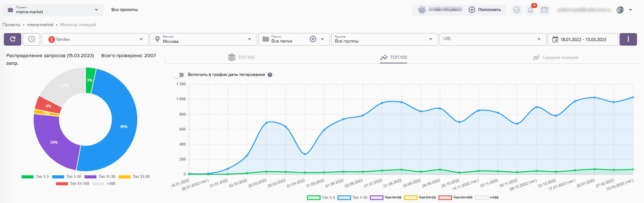Toggle Топ 51-100 series in chart legend
644x203 pixels.
click(x=456, y=198)
